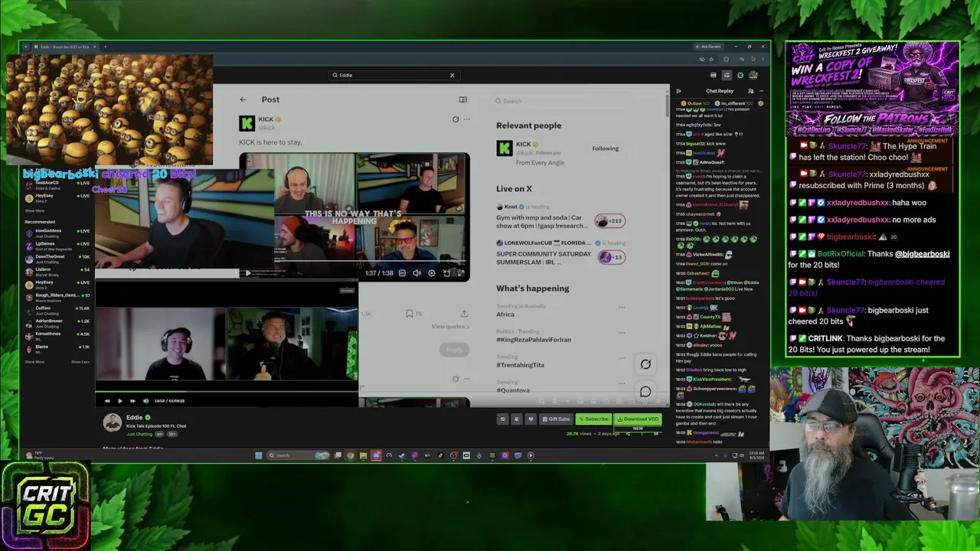The image size is (980, 551).
Task: Enter picture-in-picture on the X post video
Action: click(446, 273)
